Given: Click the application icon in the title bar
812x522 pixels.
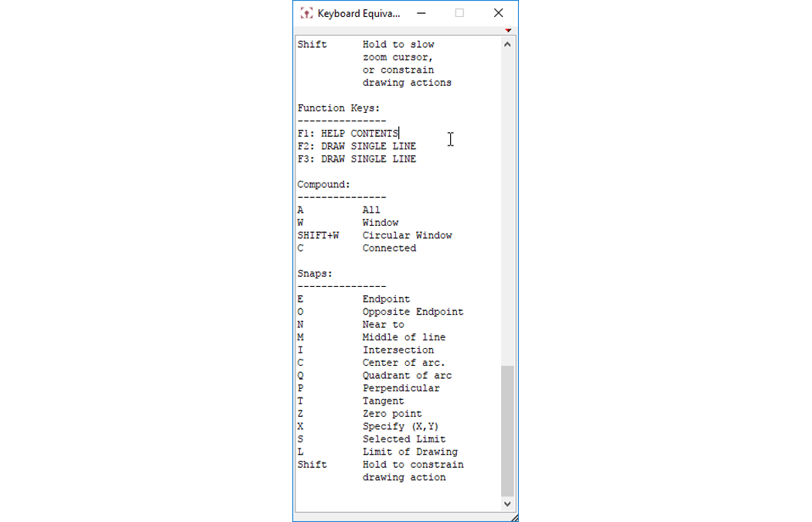Looking at the screenshot, I should tap(305, 13).
